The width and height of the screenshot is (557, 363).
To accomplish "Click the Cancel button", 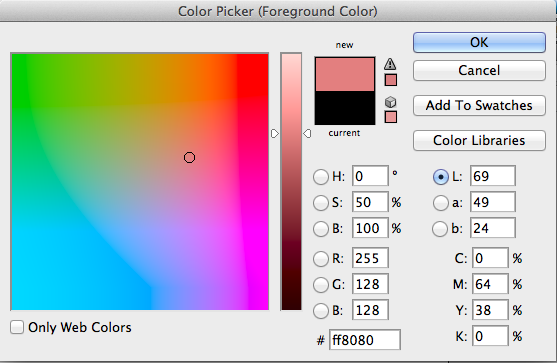I will 479,70.
